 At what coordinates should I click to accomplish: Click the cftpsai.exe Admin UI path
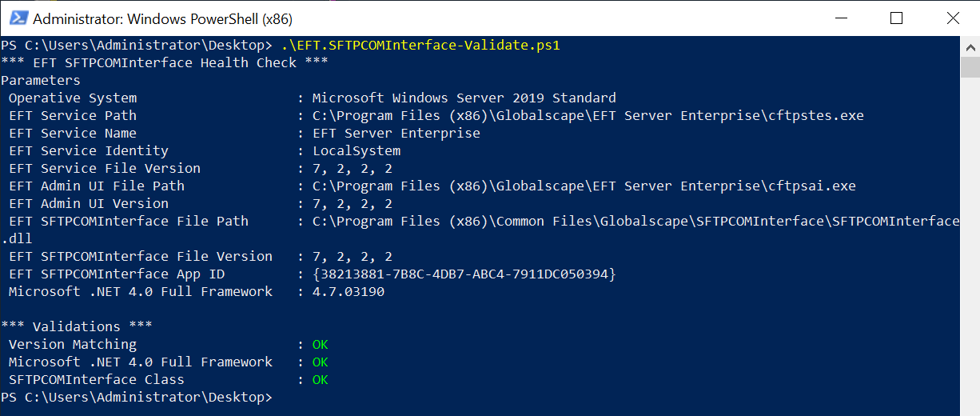pyautogui.click(x=584, y=186)
